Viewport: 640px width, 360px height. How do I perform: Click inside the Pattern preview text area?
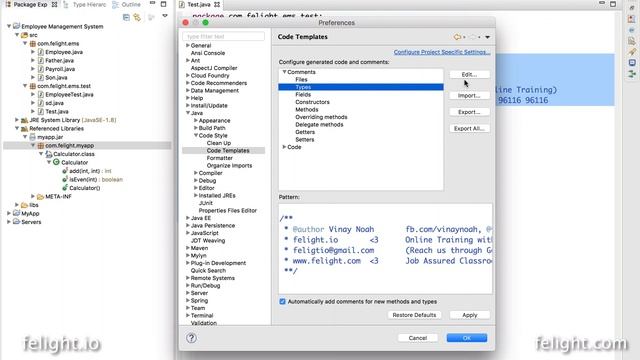pyautogui.click(x=385, y=248)
